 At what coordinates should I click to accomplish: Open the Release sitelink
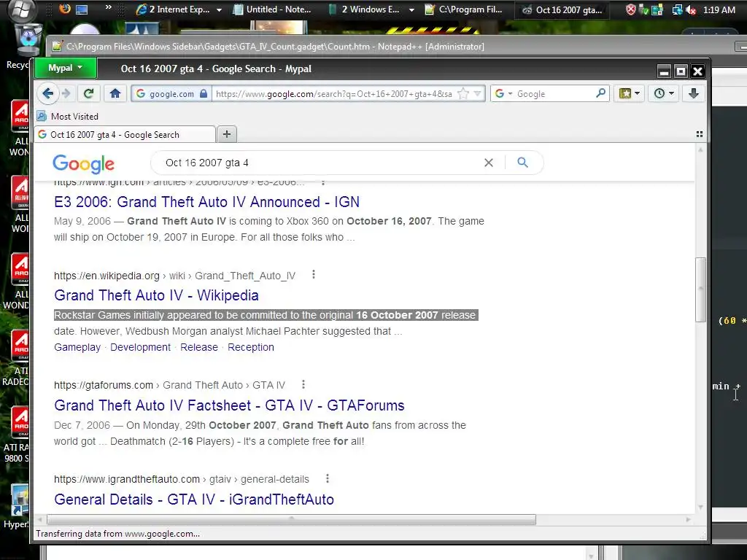click(198, 347)
